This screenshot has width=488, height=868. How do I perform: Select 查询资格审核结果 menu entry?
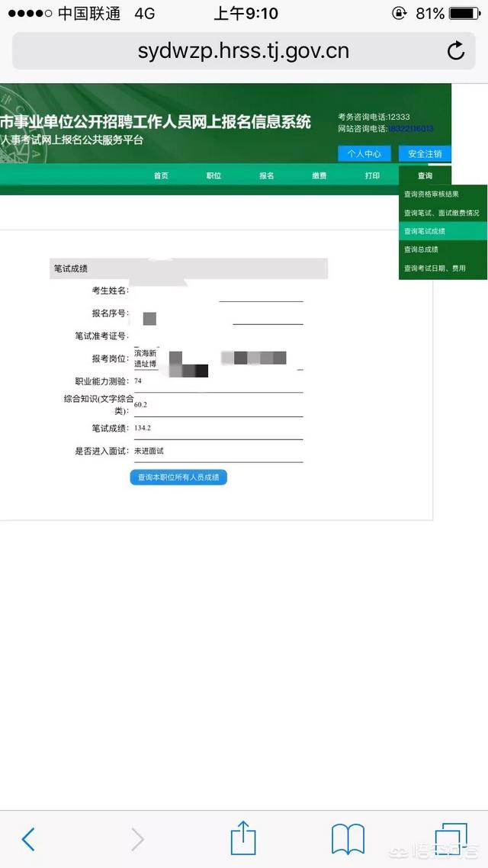point(442,194)
